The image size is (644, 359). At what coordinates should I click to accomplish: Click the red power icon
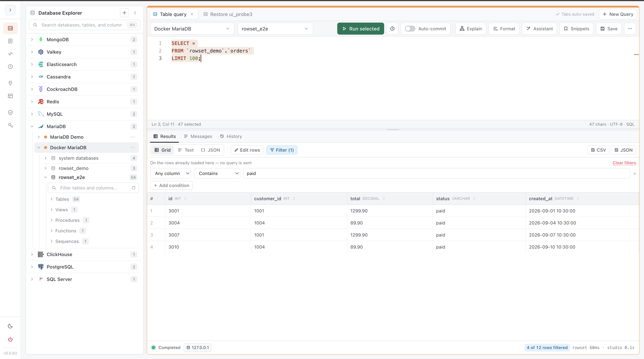tap(10, 339)
